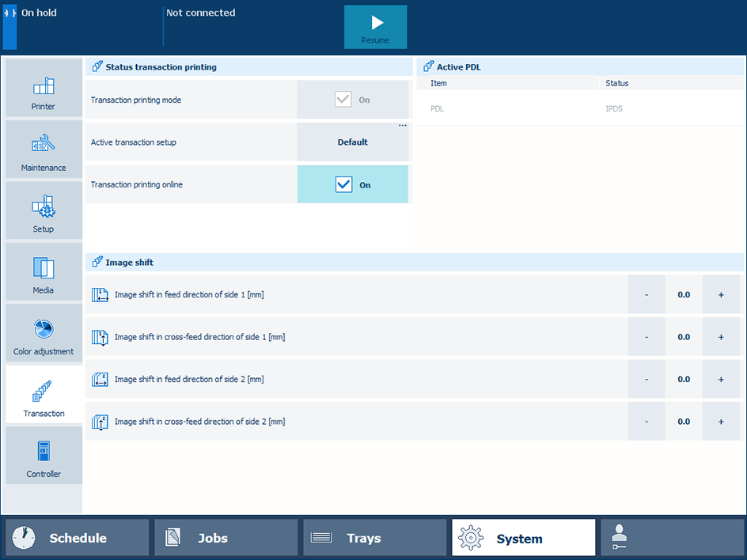Switch to the Jobs tab
Screen dimensions: 747x560
coord(226,538)
